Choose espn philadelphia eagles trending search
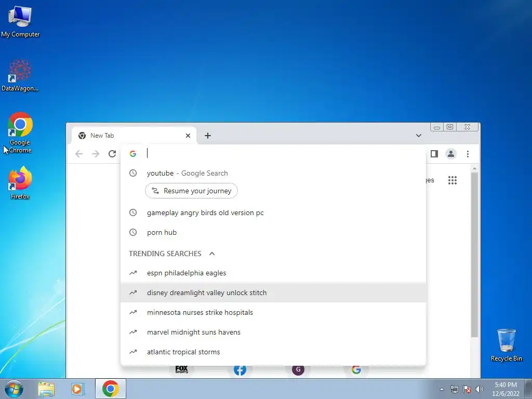532x399 pixels. pyautogui.click(x=273, y=273)
